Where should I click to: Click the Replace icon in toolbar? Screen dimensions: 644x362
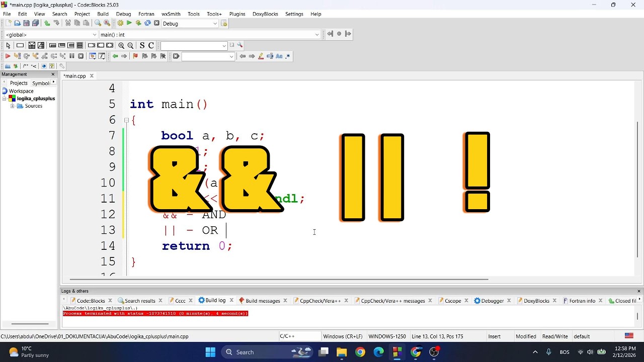[x=107, y=23]
